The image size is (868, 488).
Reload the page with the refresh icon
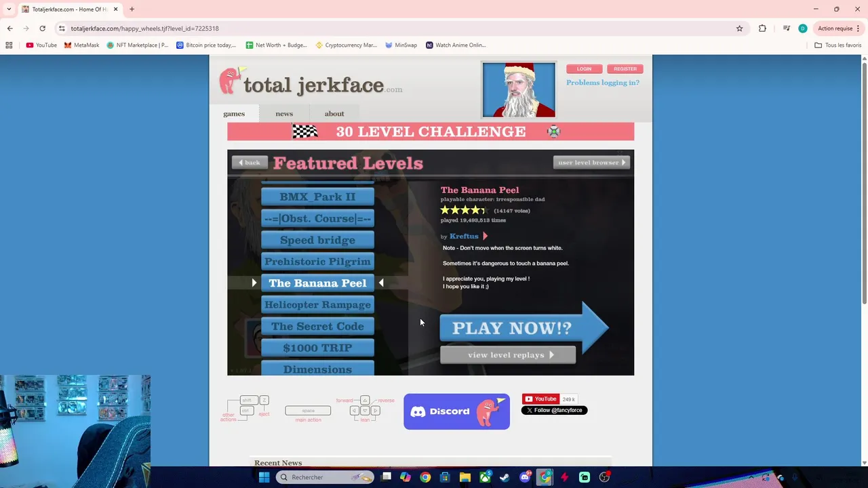click(42, 28)
